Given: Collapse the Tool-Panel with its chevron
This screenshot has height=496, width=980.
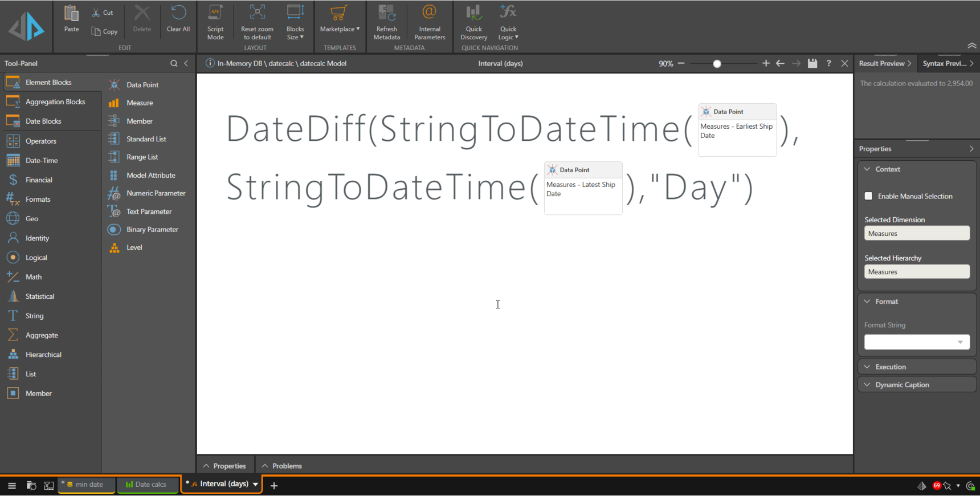Looking at the screenshot, I should (x=186, y=63).
